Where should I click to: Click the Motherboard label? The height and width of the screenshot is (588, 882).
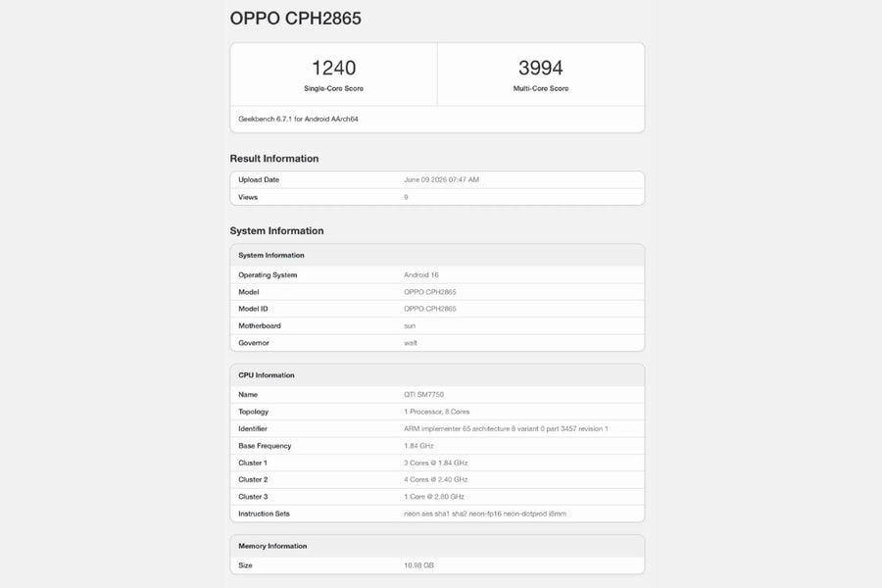[x=260, y=325]
